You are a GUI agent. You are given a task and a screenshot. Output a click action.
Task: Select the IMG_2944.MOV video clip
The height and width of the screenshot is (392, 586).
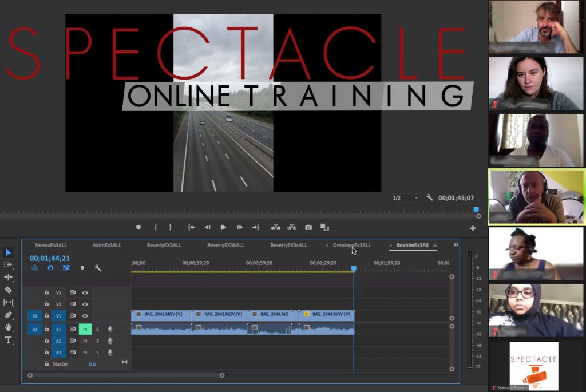(327, 315)
